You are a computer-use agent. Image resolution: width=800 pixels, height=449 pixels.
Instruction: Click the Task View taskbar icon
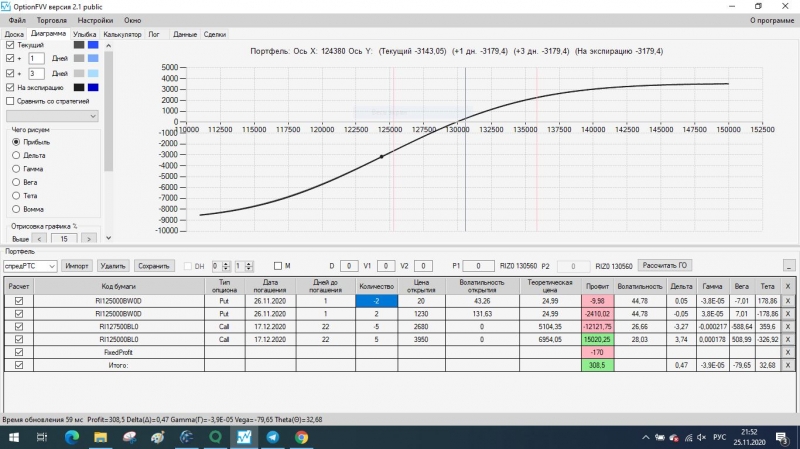pos(42,437)
